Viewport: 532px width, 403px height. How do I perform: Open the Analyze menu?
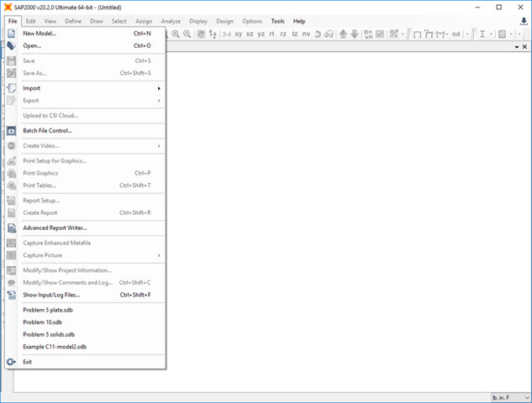tap(171, 21)
